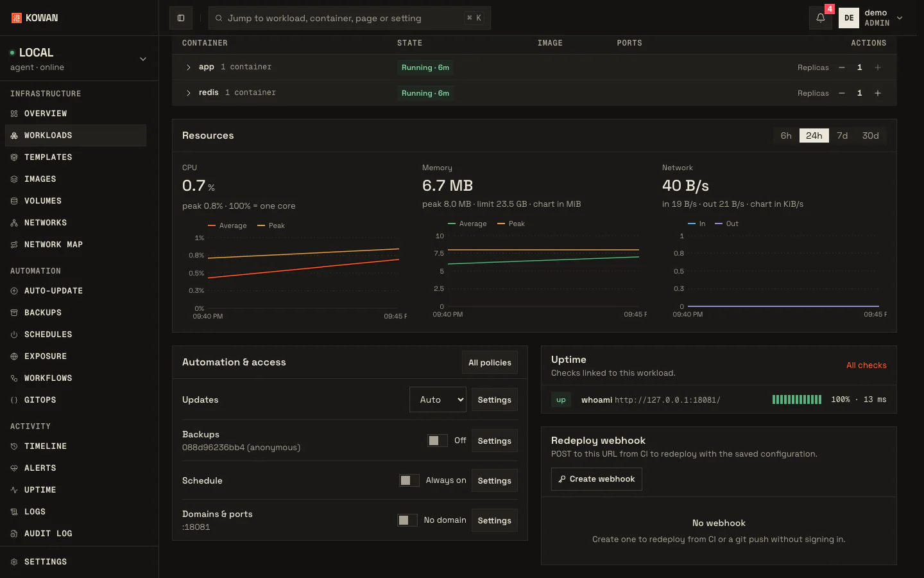Open Settings for Domains & ports
The height and width of the screenshot is (578, 924).
pyautogui.click(x=495, y=520)
